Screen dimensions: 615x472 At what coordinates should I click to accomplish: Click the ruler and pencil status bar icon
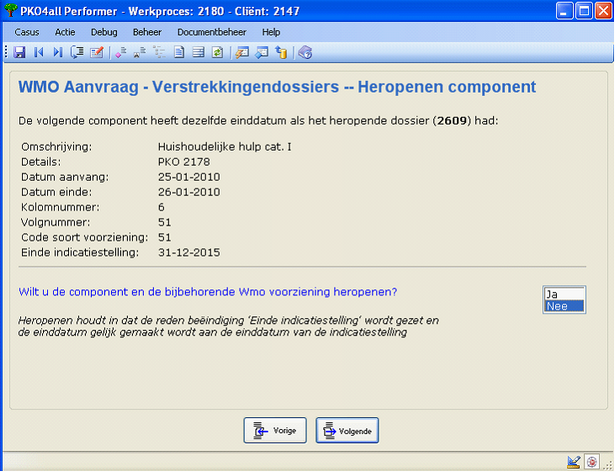pyautogui.click(x=573, y=462)
